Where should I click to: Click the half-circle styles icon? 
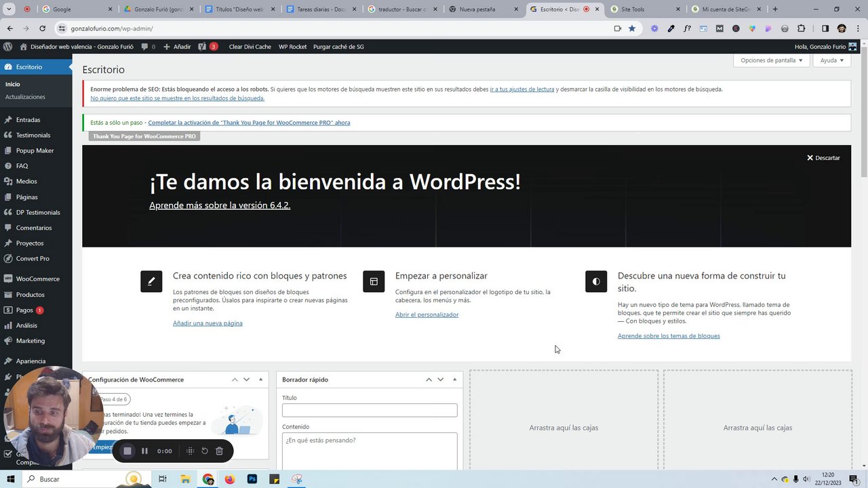pyautogui.click(x=596, y=281)
